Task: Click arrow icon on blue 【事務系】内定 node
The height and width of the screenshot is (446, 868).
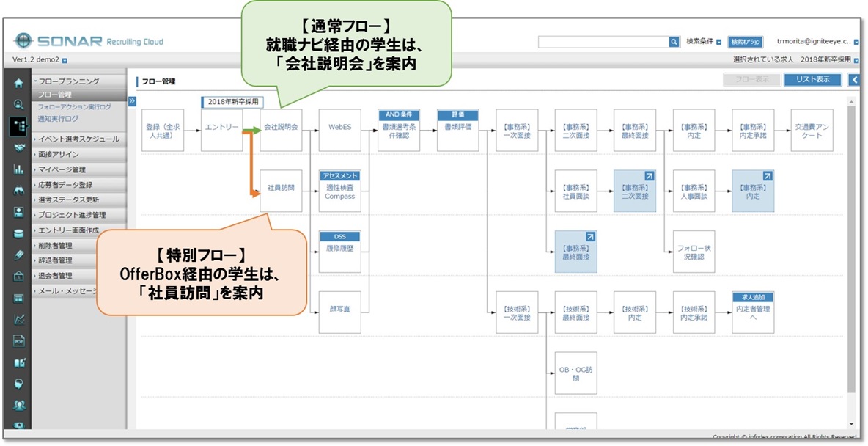Action: pyautogui.click(x=768, y=175)
